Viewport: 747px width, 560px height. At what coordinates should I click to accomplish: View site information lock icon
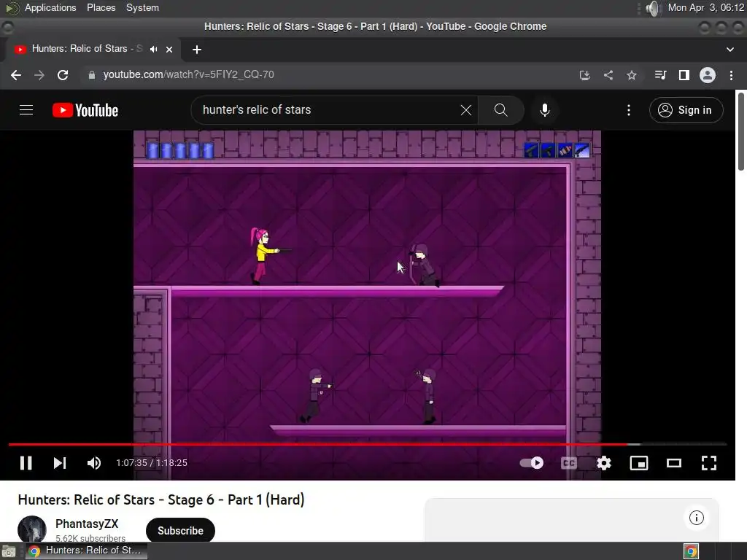pyautogui.click(x=91, y=75)
